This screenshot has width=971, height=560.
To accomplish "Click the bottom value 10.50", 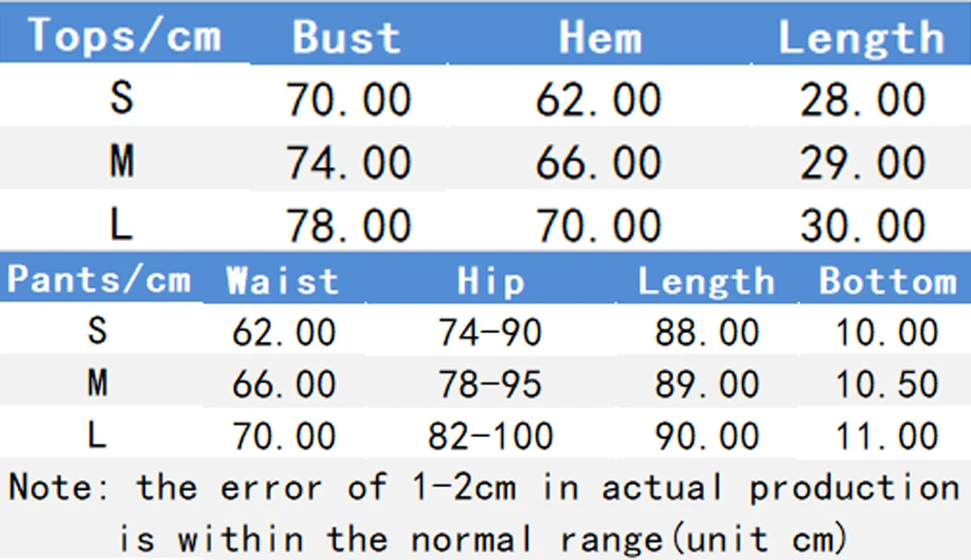I will pos(887,384).
